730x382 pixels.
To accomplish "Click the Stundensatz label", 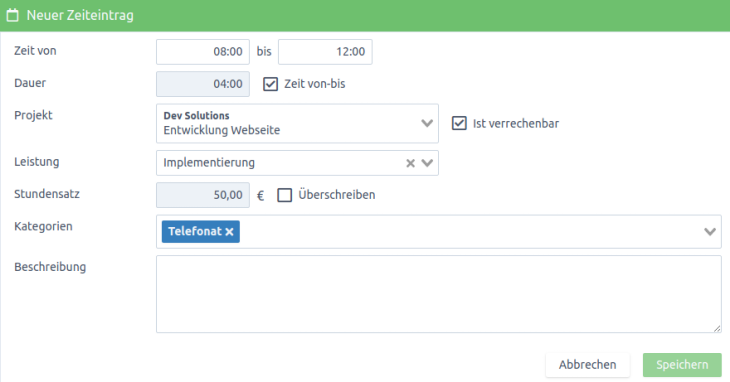I will [47, 194].
